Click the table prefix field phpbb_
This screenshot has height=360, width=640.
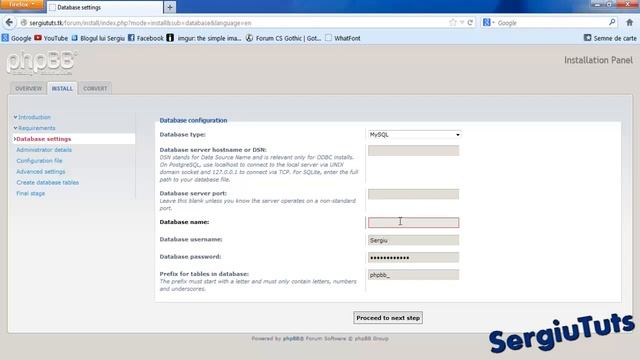click(x=413, y=275)
